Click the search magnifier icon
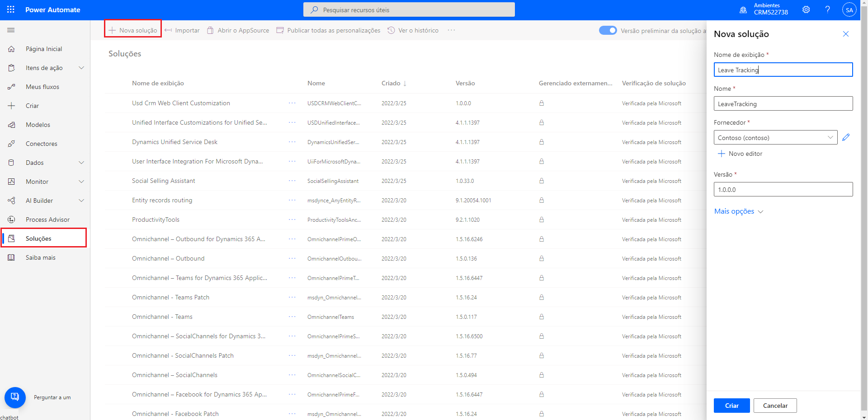 pyautogui.click(x=314, y=9)
